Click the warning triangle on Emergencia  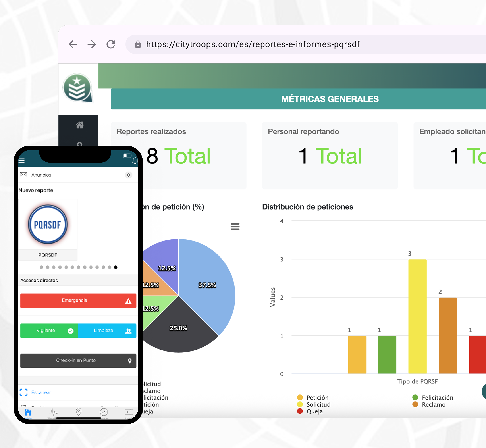[128, 301]
